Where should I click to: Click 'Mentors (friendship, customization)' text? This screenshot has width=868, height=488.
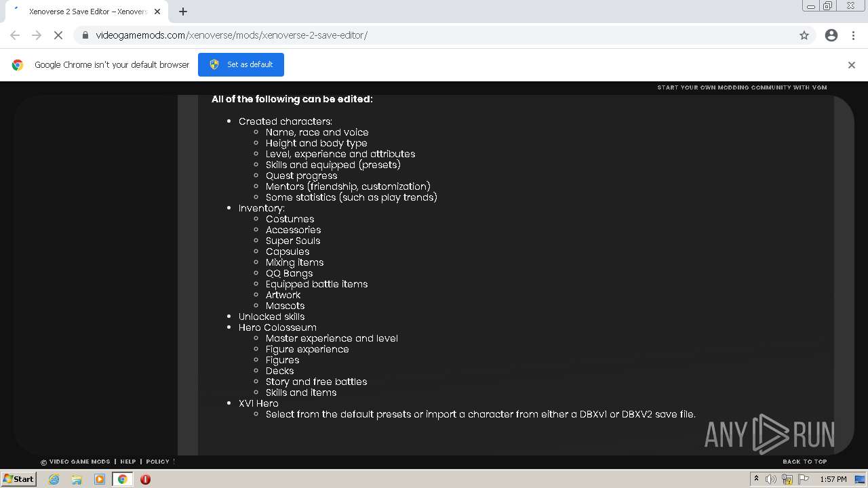coord(348,186)
